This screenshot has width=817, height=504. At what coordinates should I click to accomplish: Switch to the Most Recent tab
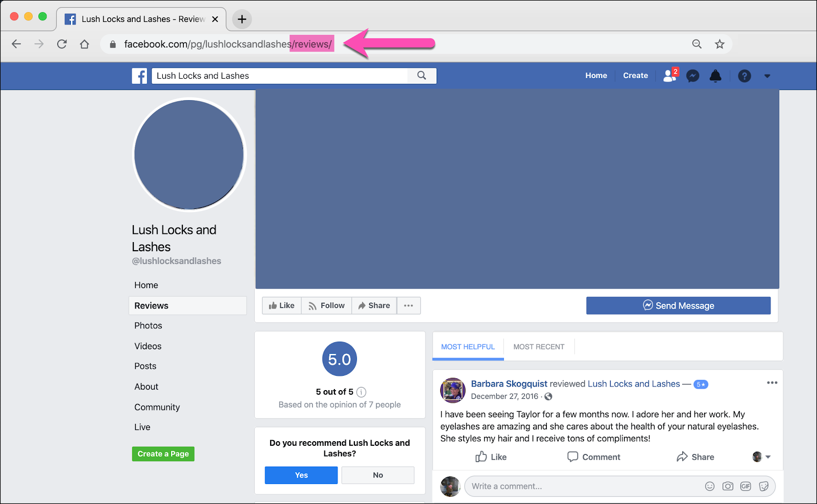point(539,347)
